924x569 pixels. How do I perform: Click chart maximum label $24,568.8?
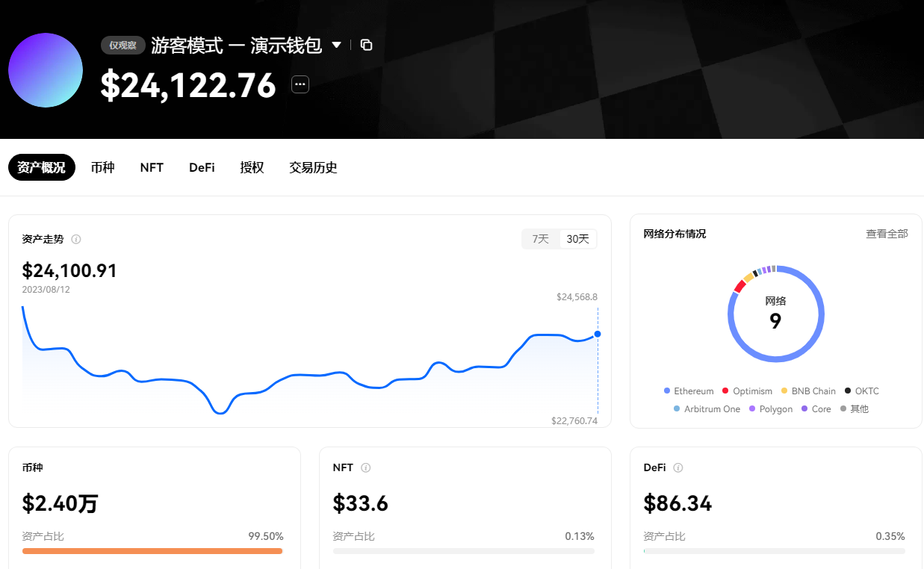577,296
